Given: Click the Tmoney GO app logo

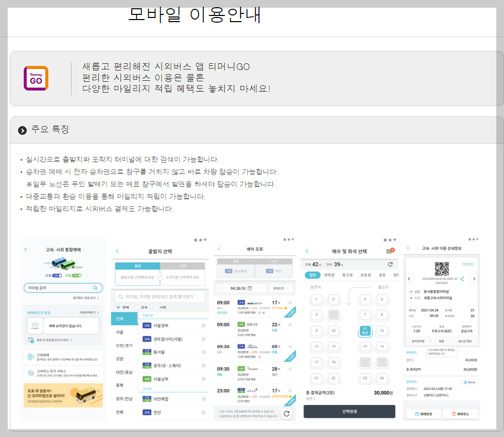Looking at the screenshot, I should point(36,78).
